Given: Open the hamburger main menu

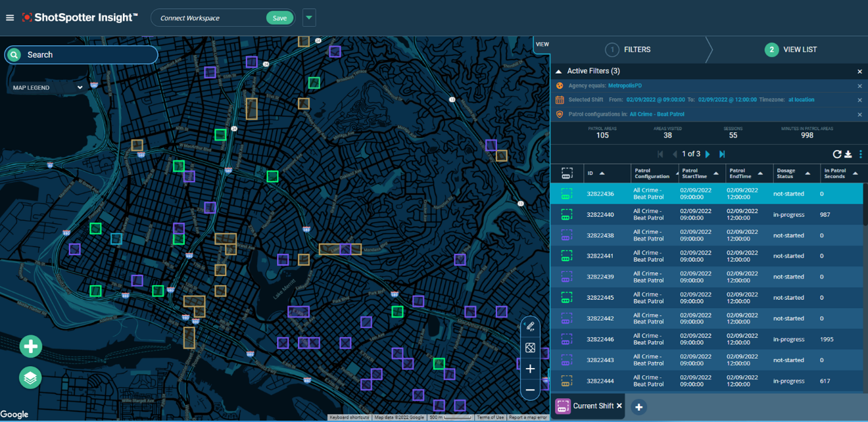Looking at the screenshot, I should click(9, 18).
